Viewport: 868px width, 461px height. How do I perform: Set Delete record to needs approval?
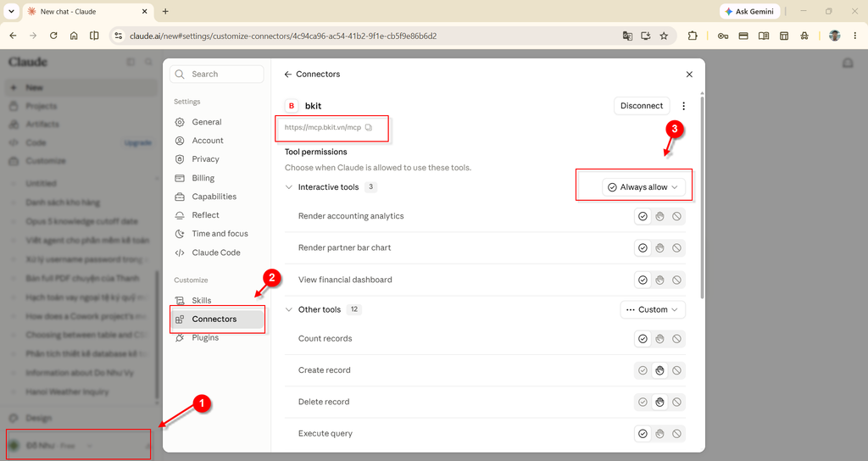(659, 403)
